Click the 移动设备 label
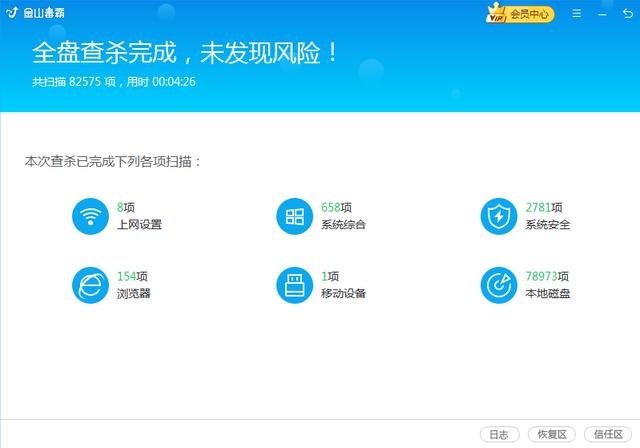 tap(343, 293)
